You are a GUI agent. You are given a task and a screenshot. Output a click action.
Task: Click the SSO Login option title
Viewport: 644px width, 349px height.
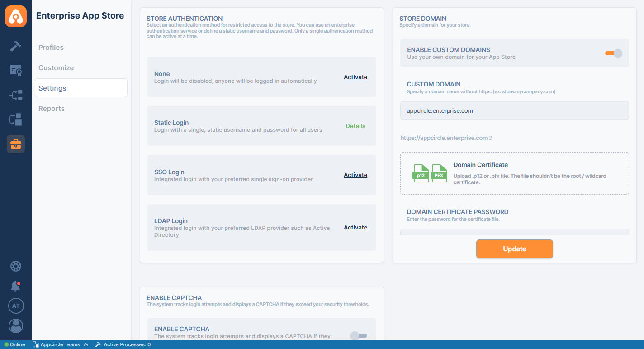[169, 172]
